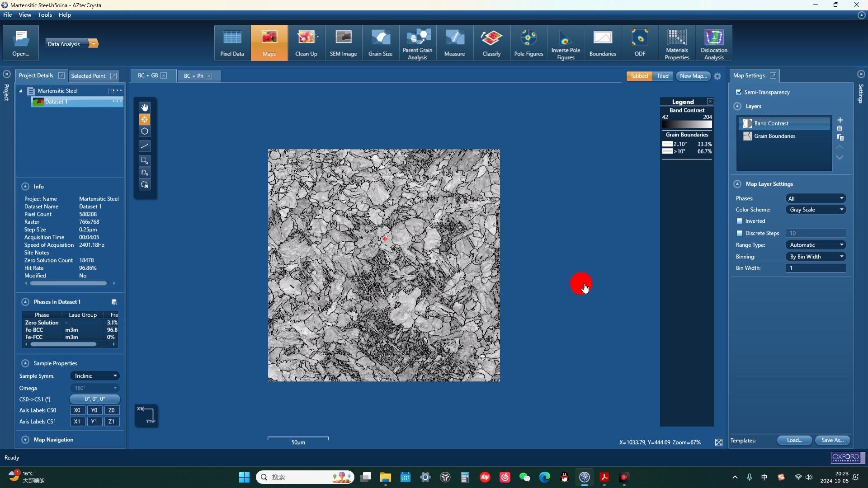Image resolution: width=868 pixels, height=488 pixels.
Task: Open Parent Grain Analysis
Action: point(417,43)
